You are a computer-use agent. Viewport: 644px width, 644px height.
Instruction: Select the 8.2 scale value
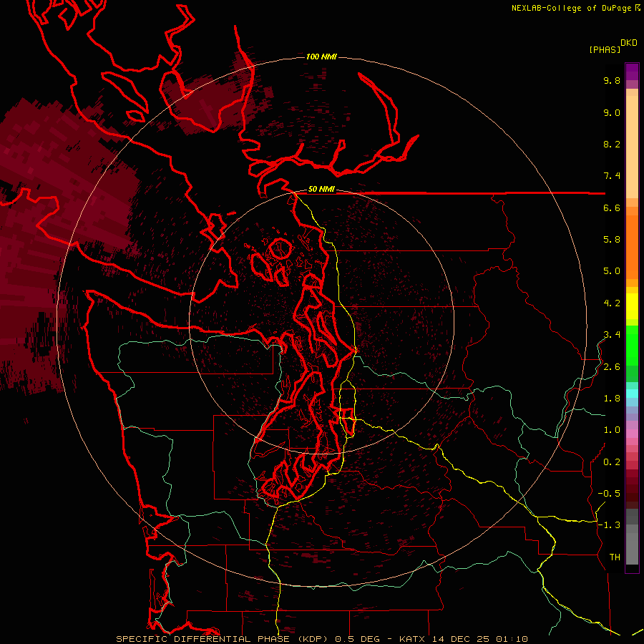[x=612, y=144]
